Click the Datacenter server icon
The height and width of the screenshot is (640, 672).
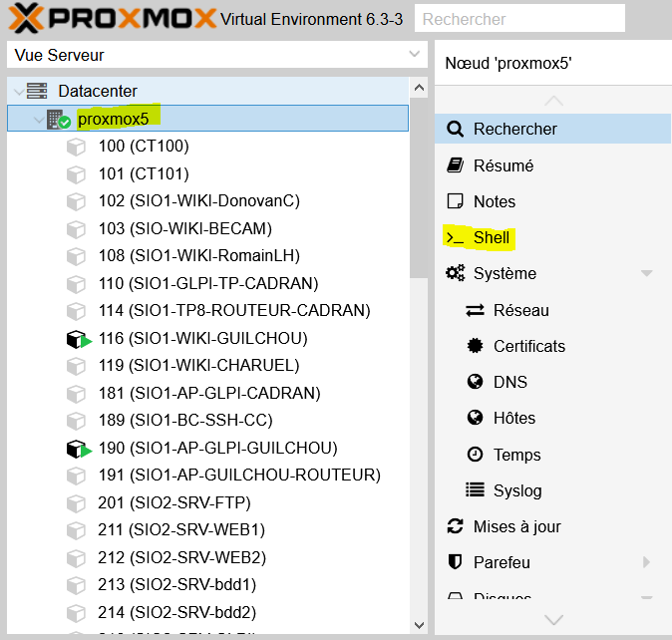coord(37,91)
